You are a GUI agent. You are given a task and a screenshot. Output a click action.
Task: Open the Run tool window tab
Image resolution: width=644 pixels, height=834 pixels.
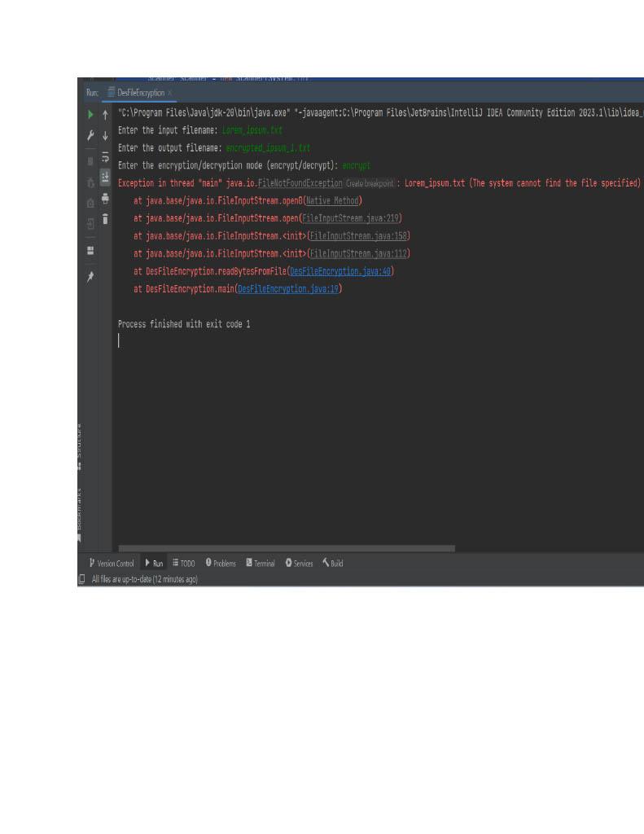pyautogui.click(x=154, y=564)
